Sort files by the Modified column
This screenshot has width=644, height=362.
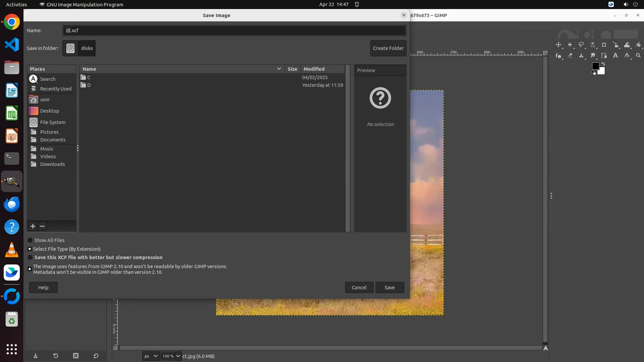314,69
